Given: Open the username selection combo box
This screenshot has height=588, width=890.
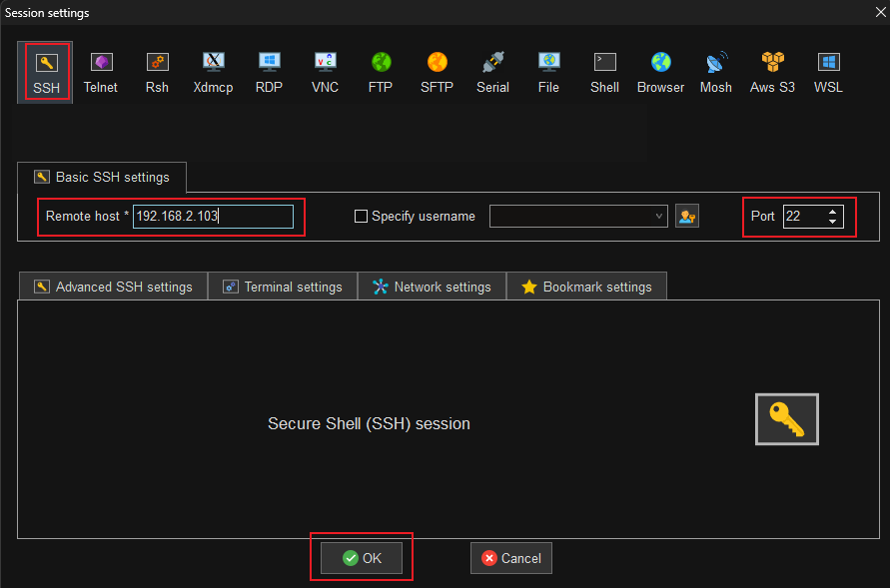Looking at the screenshot, I should click(658, 216).
